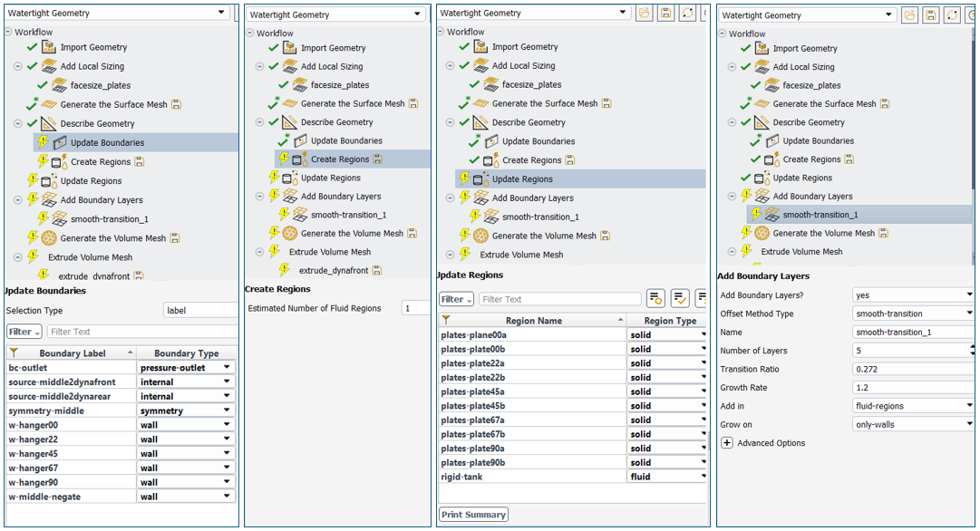Open the Add Boundary Layers? yes dropdown
The height and width of the screenshot is (531, 980).
pos(969,294)
